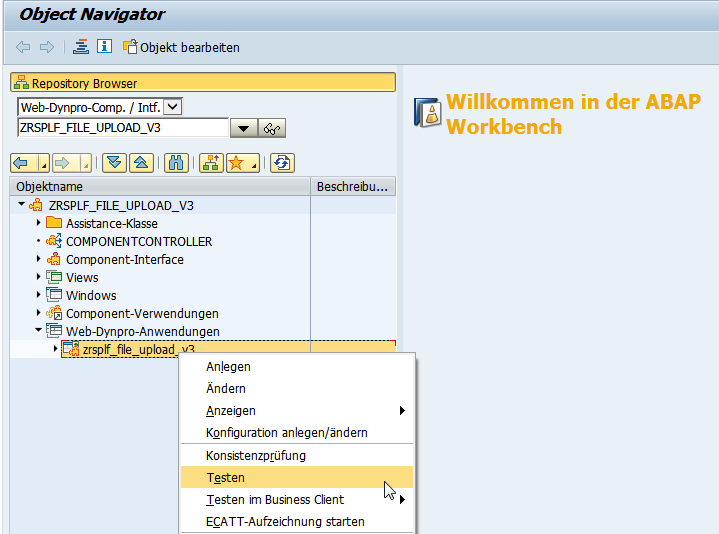Viewport: 719px width, 534px height.
Task: Click the blue information icon
Action: (105, 46)
